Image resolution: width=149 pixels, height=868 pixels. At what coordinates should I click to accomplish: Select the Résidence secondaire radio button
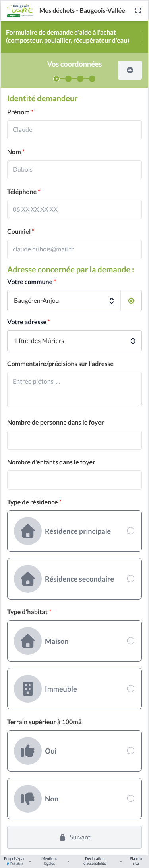130,578
